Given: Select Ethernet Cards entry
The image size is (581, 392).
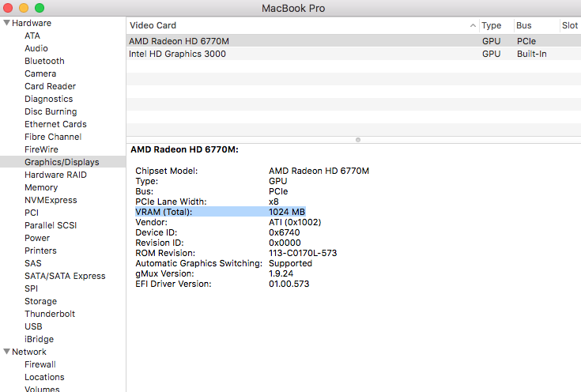Looking at the screenshot, I should point(55,124).
